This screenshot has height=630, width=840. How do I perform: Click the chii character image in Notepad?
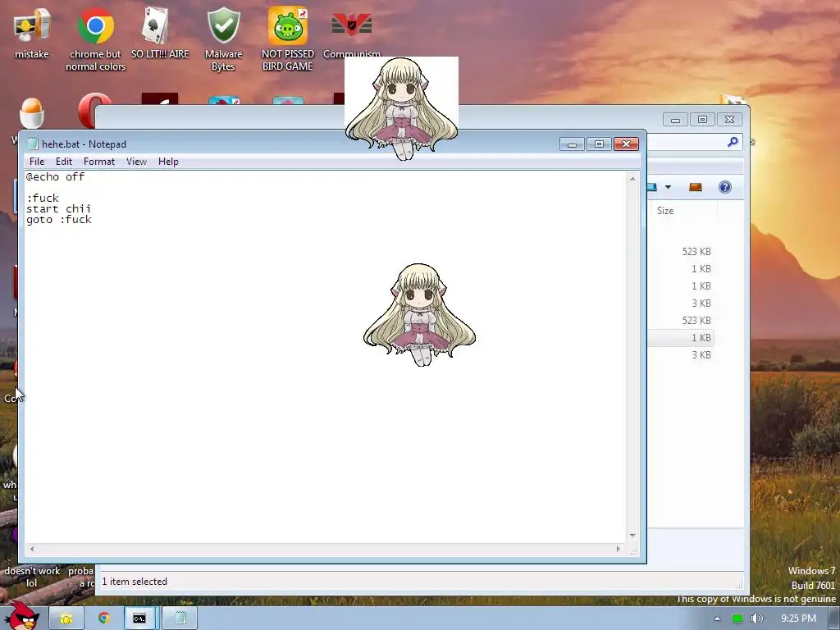click(x=419, y=315)
